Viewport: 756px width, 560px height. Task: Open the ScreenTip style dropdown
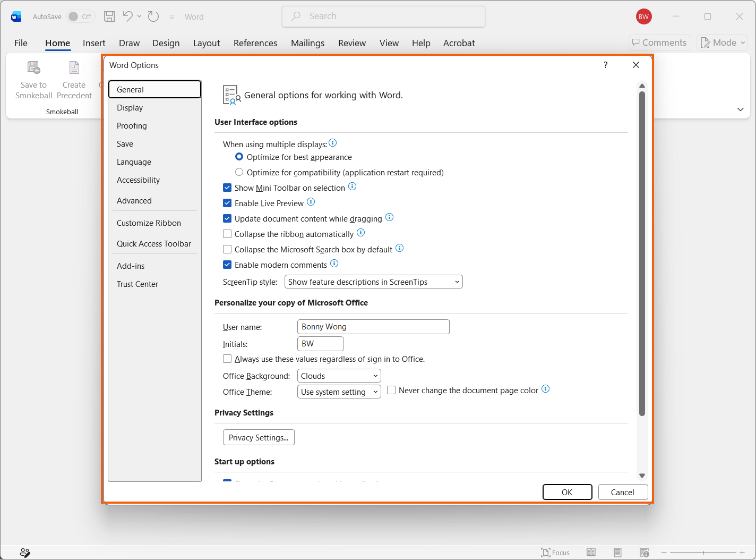click(x=374, y=282)
